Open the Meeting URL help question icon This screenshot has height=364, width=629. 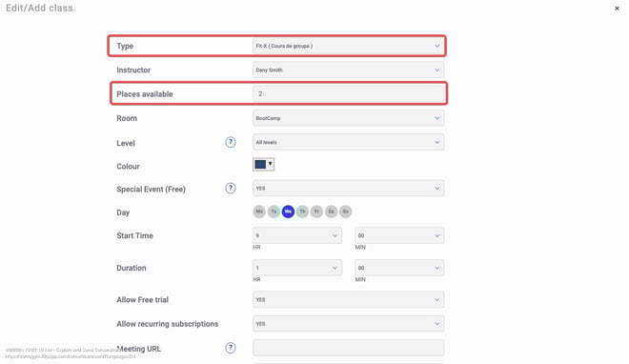tap(231, 348)
